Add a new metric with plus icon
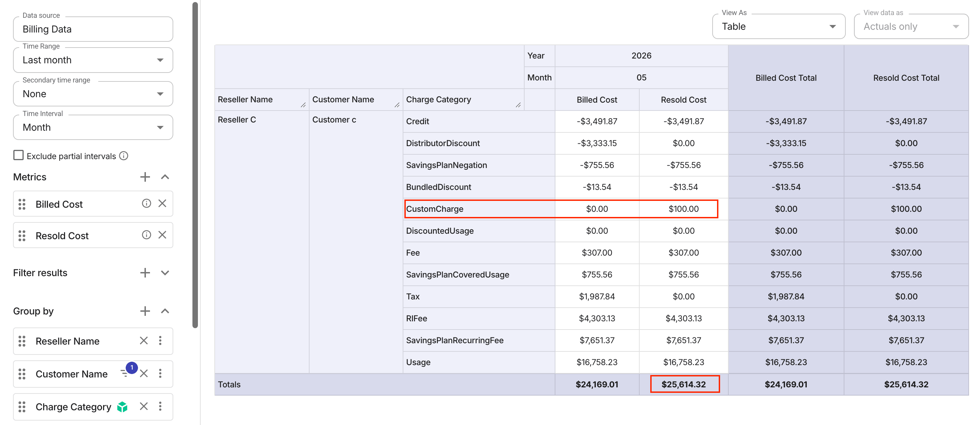This screenshot has height=425, width=980. pyautogui.click(x=145, y=177)
